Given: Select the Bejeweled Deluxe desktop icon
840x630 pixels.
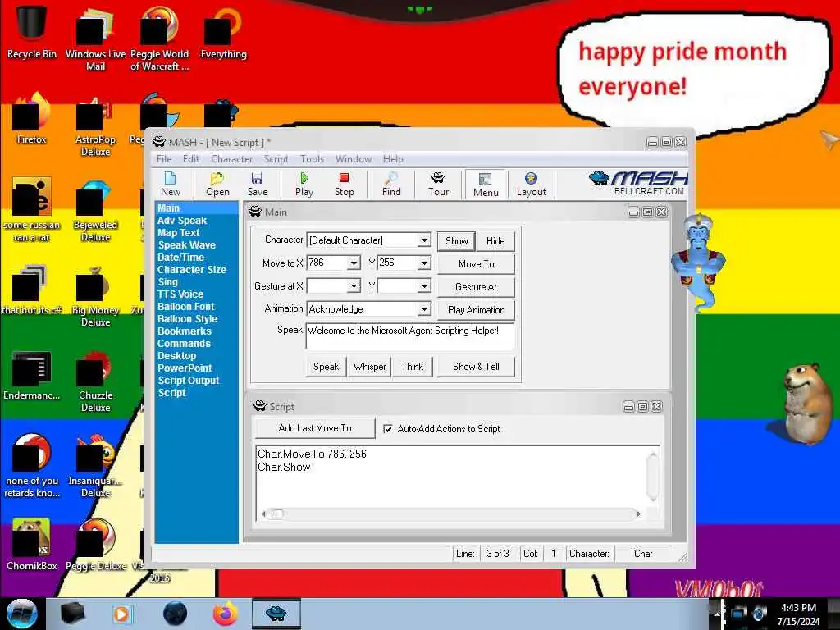Looking at the screenshot, I should [95, 211].
